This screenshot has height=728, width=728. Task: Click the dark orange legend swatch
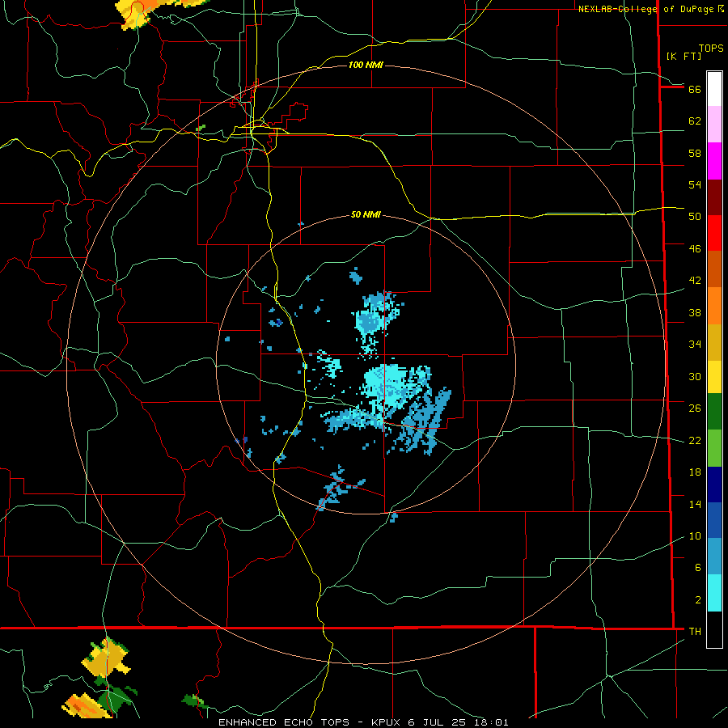pos(714,269)
